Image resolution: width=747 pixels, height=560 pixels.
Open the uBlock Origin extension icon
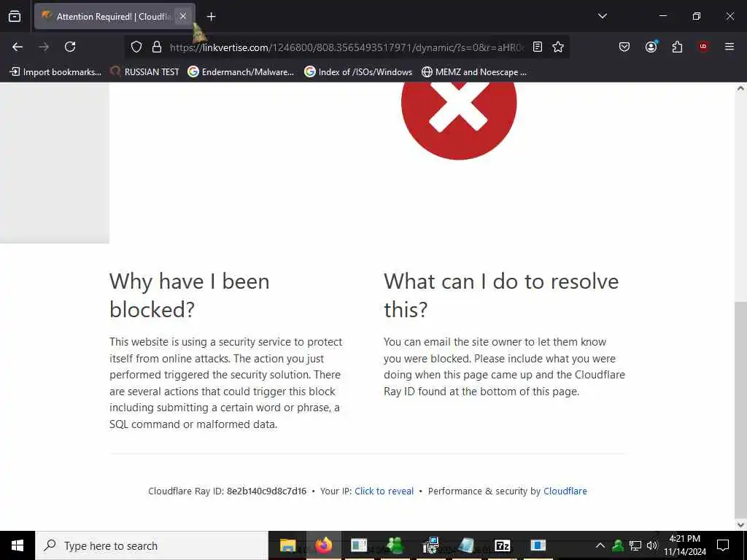click(703, 47)
